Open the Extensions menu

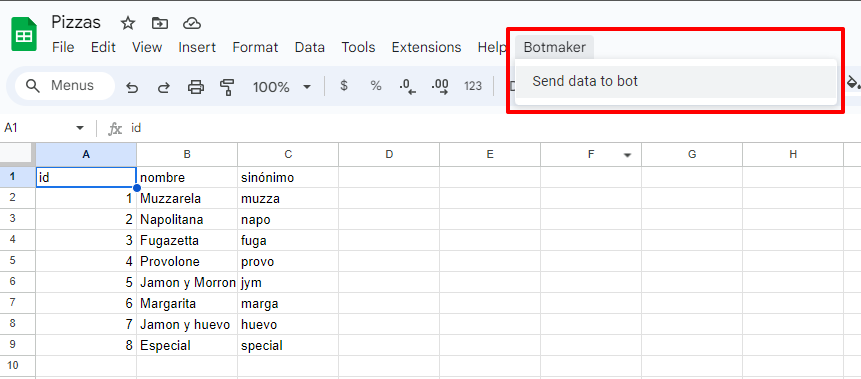point(426,48)
